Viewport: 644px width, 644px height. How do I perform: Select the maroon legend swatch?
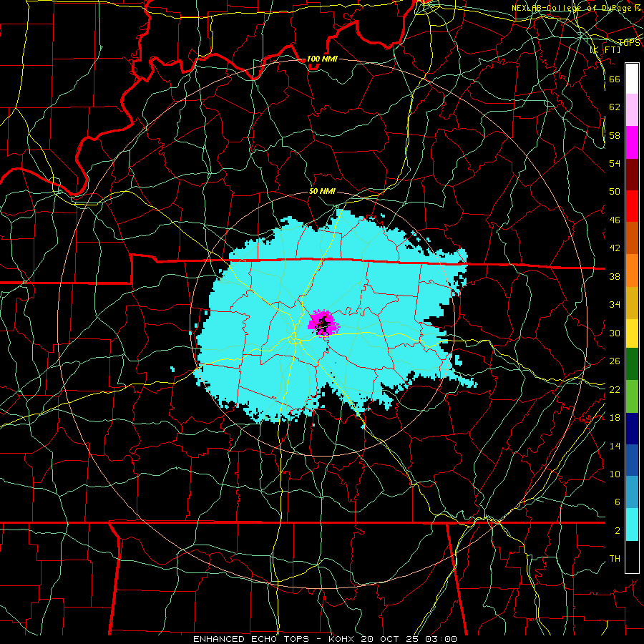[632, 175]
